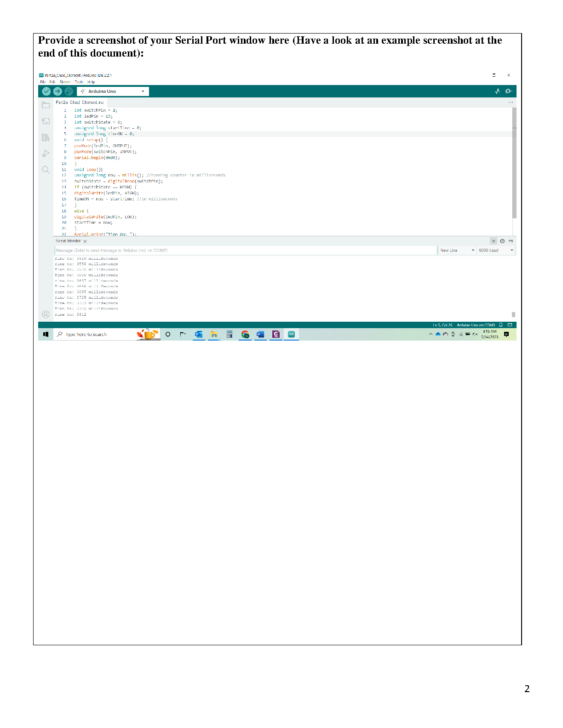Open the New Line ending dropdown

coord(457,250)
